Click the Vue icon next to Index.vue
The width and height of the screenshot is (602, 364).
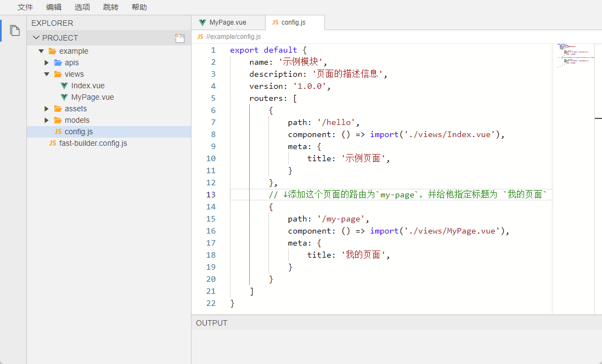coord(64,86)
